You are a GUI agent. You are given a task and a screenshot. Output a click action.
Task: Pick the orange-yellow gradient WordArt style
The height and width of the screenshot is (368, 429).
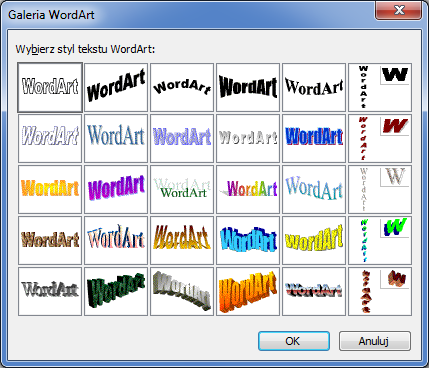click(50, 189)
